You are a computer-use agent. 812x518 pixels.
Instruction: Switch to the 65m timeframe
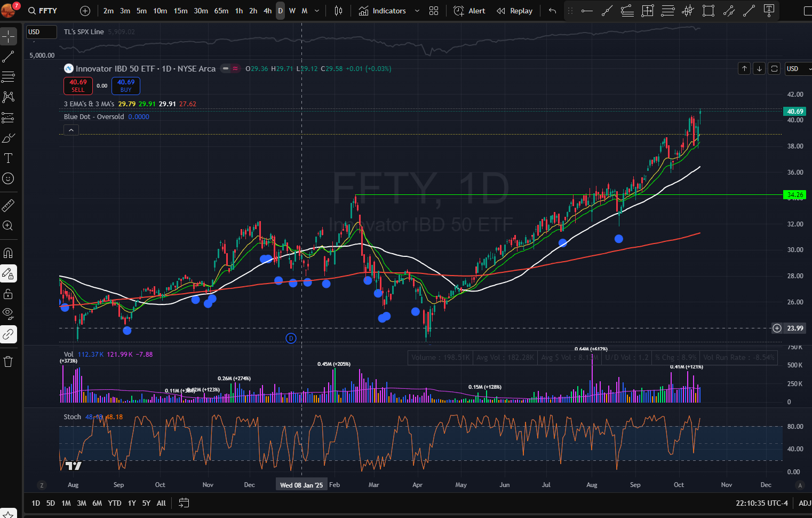coord(221,11)
